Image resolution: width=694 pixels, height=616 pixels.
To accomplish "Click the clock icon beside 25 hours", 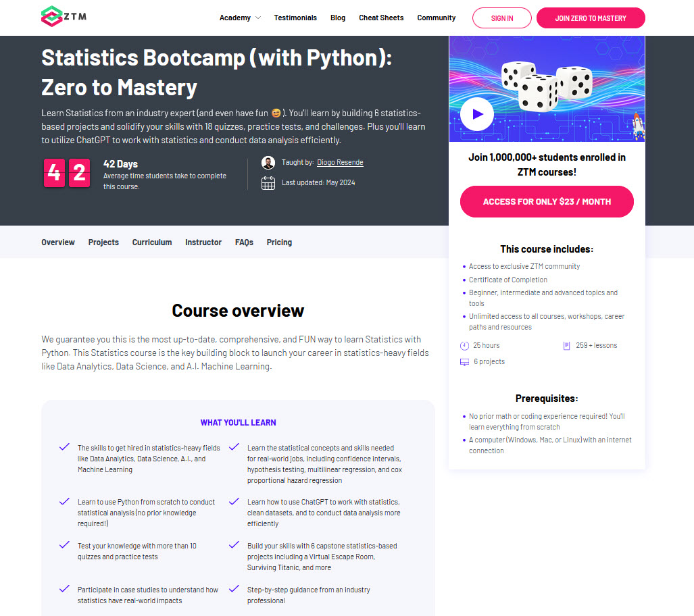I will (464, 346).
